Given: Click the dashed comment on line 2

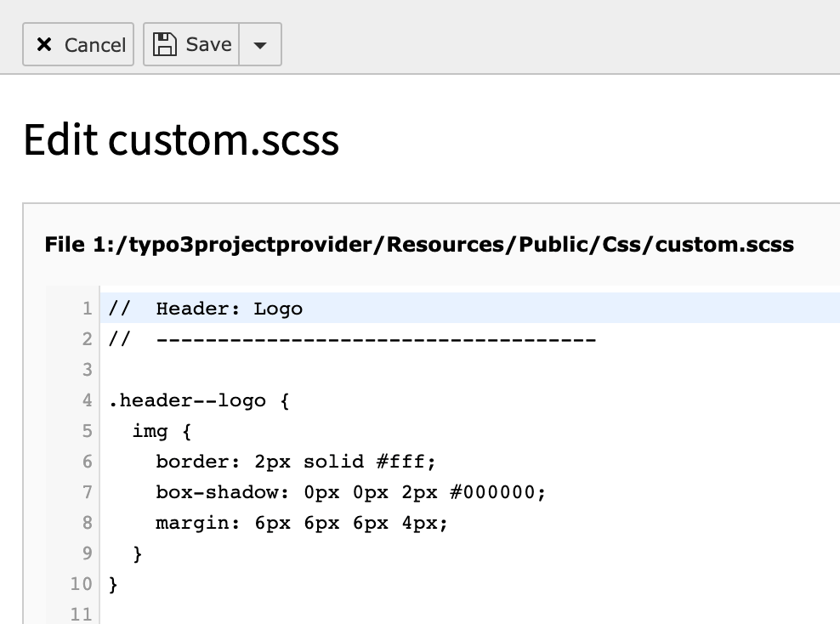Looking at the screenshot, I should pos(375,339).
